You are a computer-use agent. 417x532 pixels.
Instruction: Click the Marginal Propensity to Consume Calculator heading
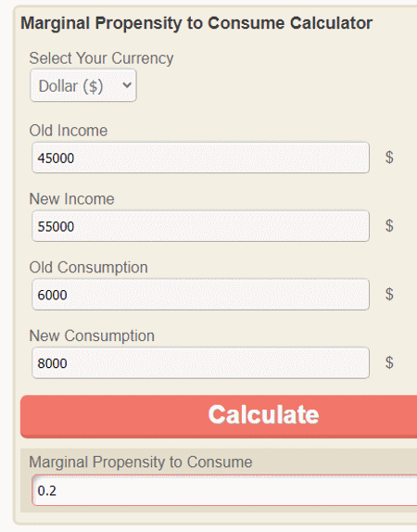pos(196,23)
